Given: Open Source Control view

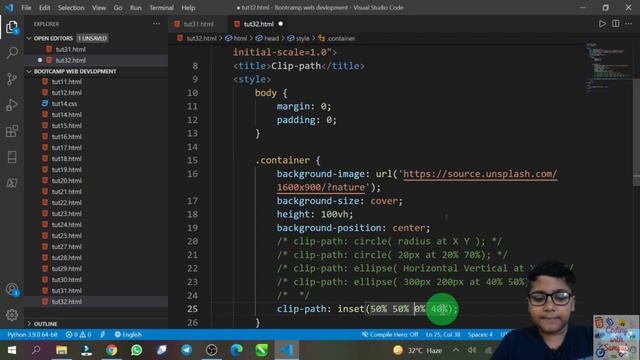Looking at the screenshot, I should pos(12,79).
